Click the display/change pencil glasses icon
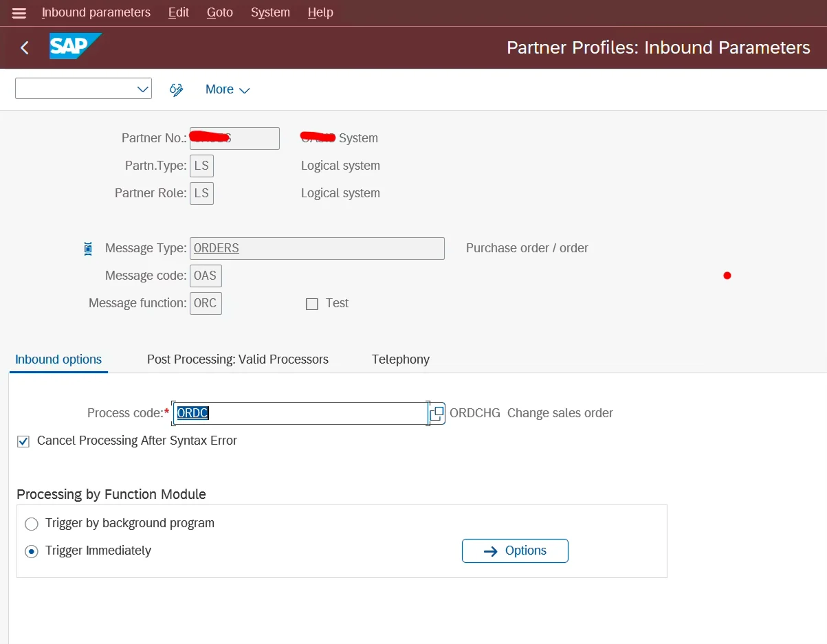This screenshot has width=827, height=644. point(177,89)
